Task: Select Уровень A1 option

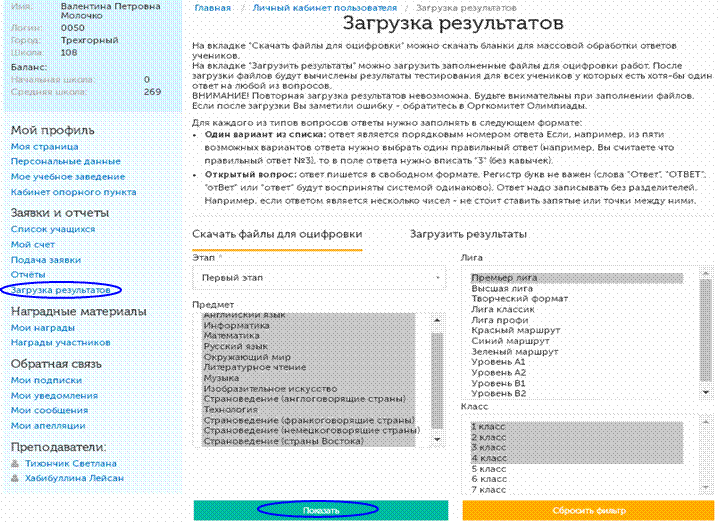Action: (x=577, y=362)
